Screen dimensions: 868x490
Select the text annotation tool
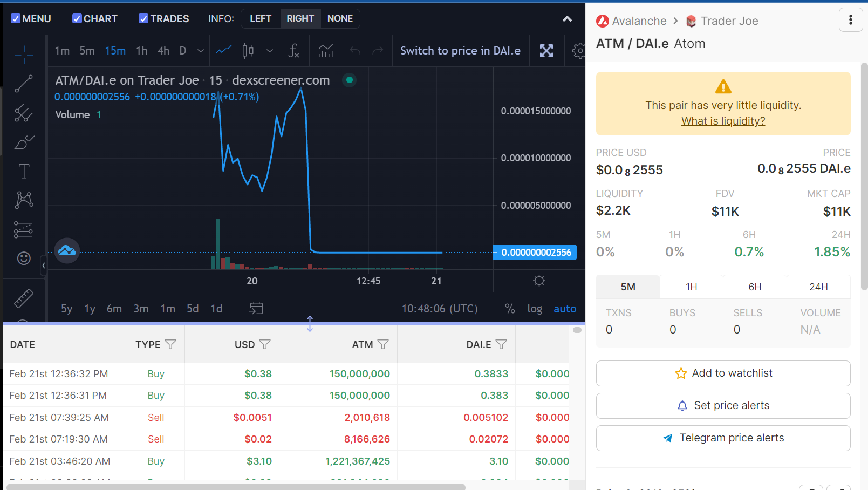coord(24,171)
